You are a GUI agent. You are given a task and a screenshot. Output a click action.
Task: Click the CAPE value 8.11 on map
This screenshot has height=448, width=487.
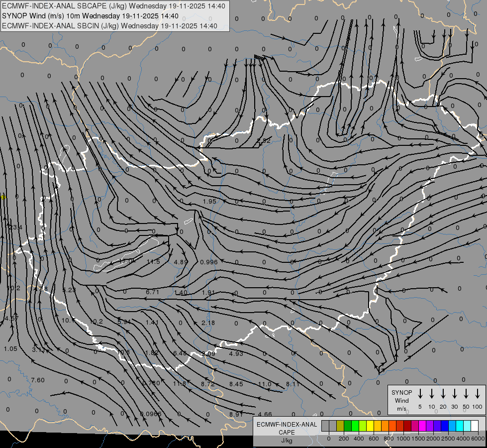click(x=292, y=384)
